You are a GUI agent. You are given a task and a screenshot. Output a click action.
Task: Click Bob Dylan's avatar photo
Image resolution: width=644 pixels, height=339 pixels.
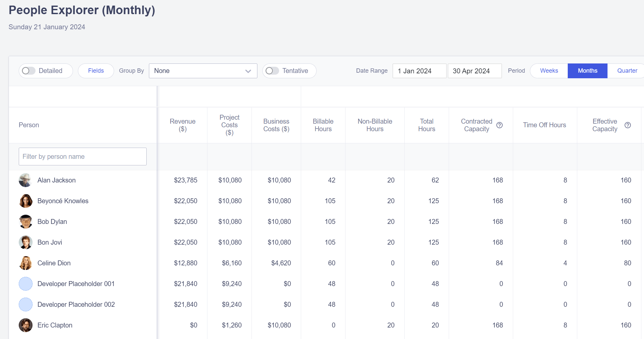pos(26,222)
